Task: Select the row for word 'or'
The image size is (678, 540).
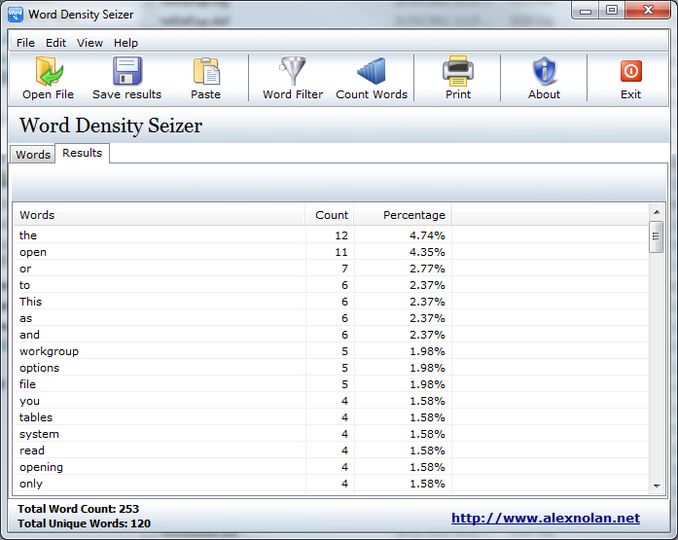Action: coord(331,268)
